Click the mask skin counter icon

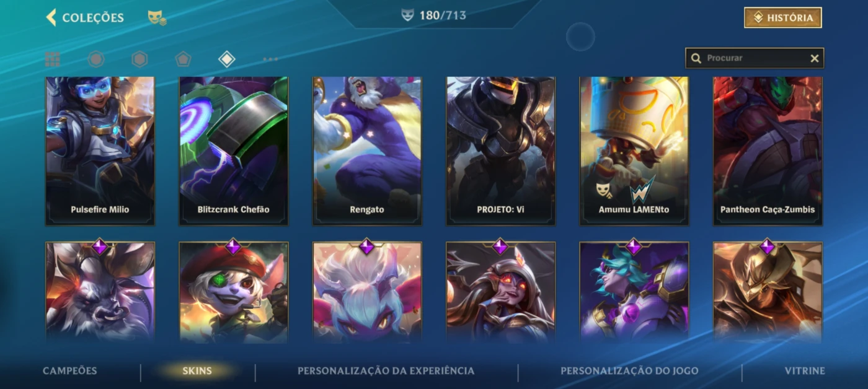tap(407, 15)
